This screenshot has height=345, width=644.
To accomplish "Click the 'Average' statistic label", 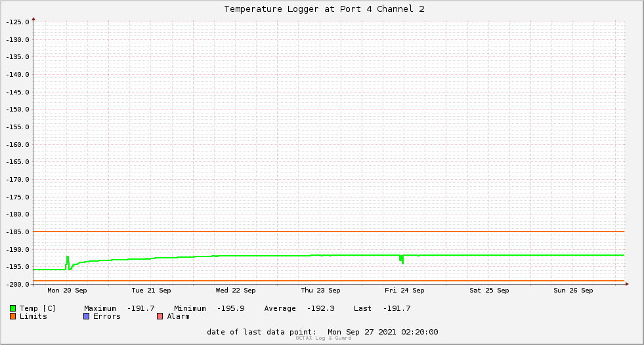I will [x=280, y=308].
